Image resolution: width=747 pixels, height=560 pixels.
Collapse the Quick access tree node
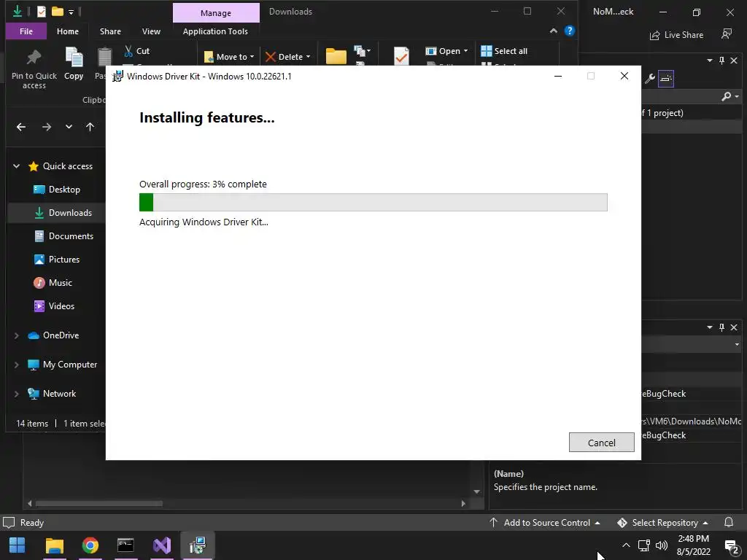click(16, 166)
